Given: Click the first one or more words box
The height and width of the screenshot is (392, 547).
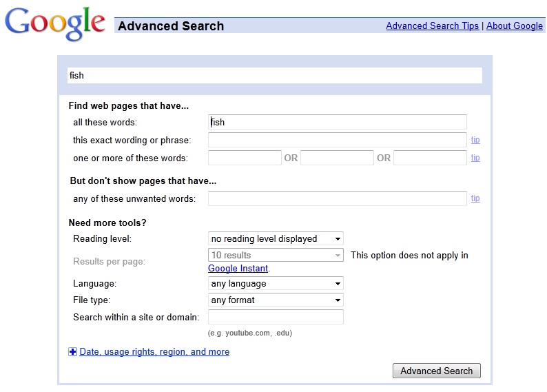Looking at the screenshot, I should [245, 158].
